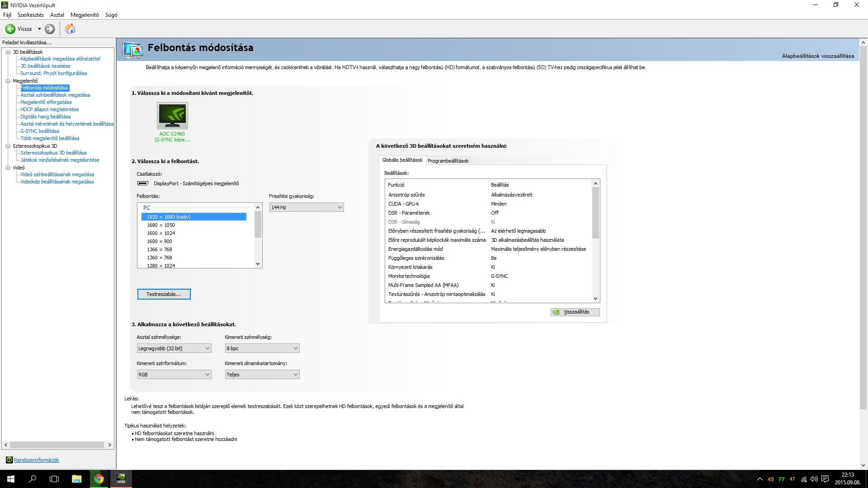868x488 pixels.
Task: Open the Fájl menu
Action: pos(7,15)
